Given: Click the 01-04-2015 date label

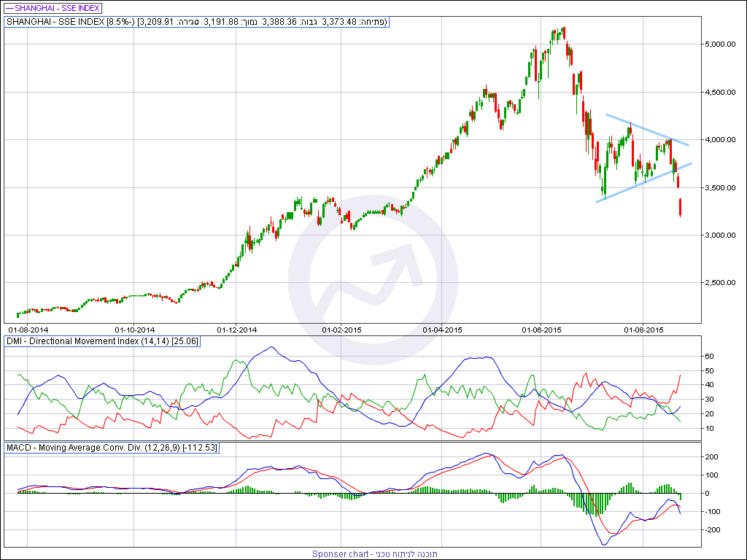Looking at the screenshot, I should [443, 330].
